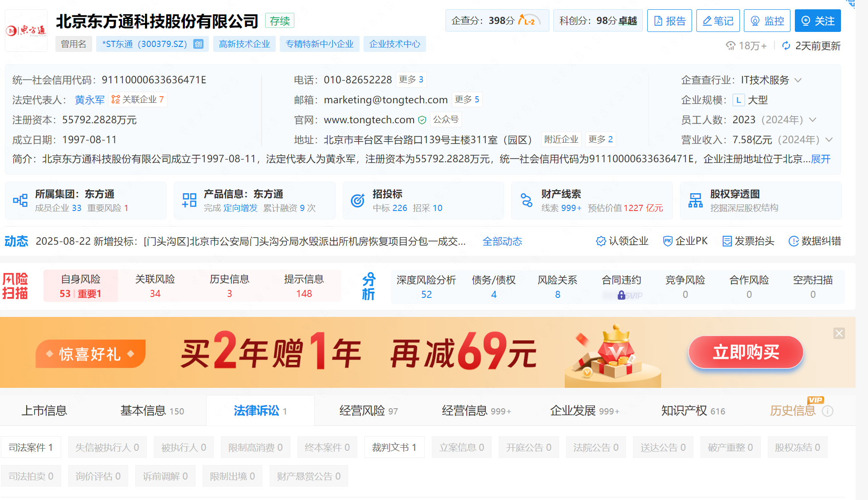
Task: Switch to 基本信息 150 tab
Action: [152, 411]
